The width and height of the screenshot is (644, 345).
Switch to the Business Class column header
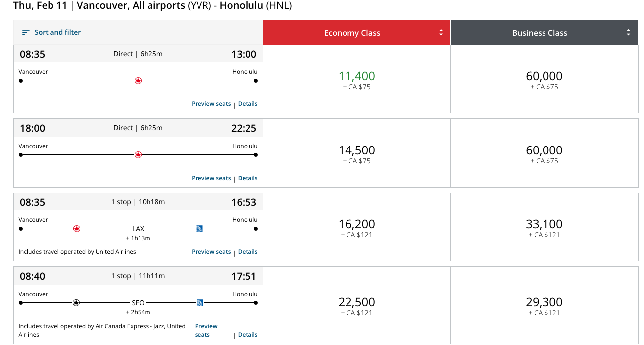(x=540, y=32)
